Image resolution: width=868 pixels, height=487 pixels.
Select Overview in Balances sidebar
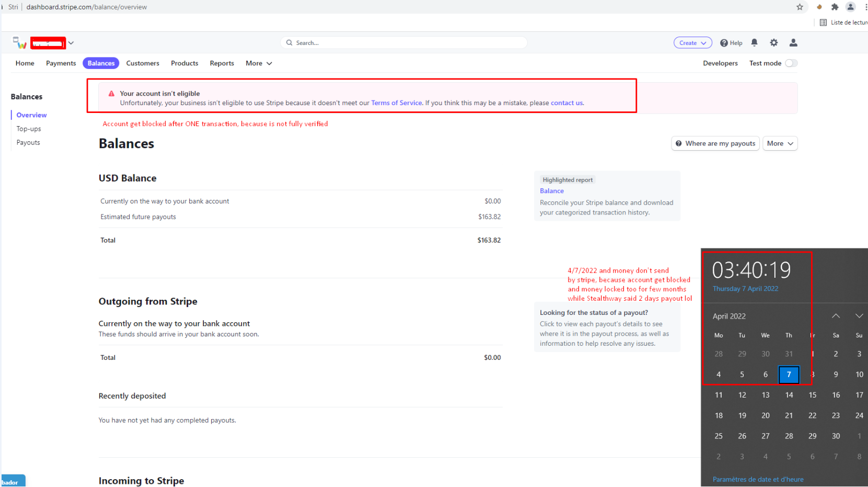pos(31,115)
